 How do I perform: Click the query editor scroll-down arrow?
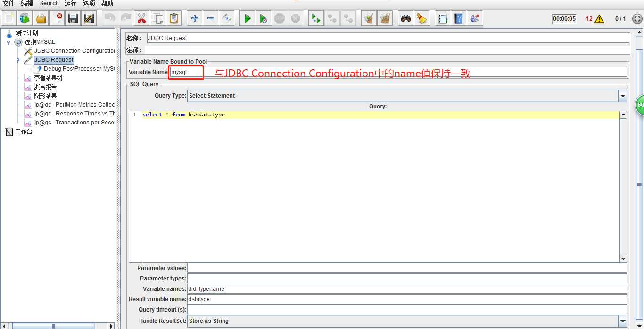623,259
